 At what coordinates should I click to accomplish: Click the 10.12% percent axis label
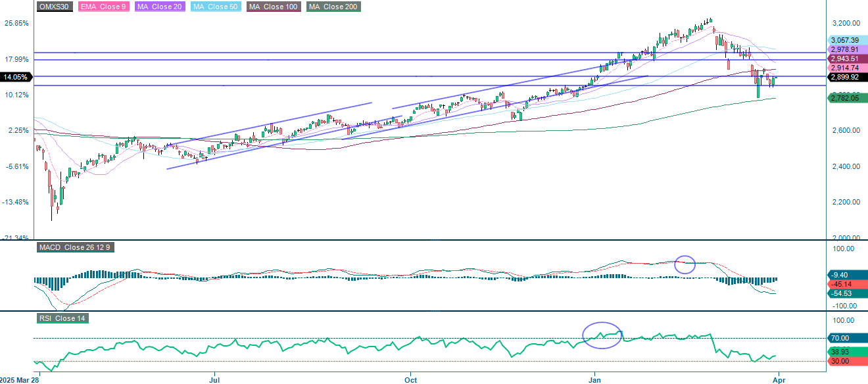pos(16,95)
